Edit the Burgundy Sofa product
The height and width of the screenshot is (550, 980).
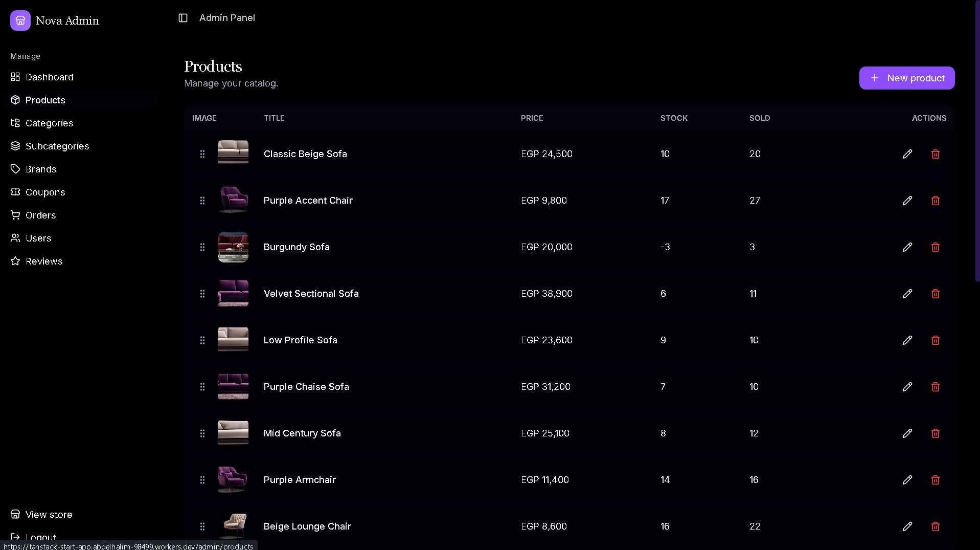[x=907, y=247]
